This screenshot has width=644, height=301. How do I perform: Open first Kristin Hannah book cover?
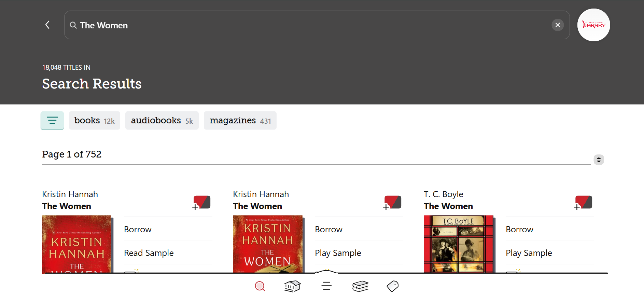pos(77,244)
